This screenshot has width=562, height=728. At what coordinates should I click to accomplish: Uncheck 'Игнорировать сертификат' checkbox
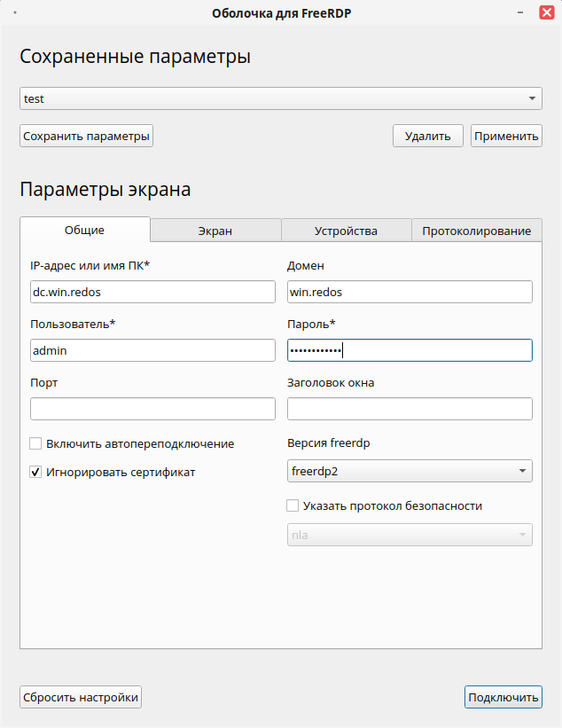pos(36,472)
